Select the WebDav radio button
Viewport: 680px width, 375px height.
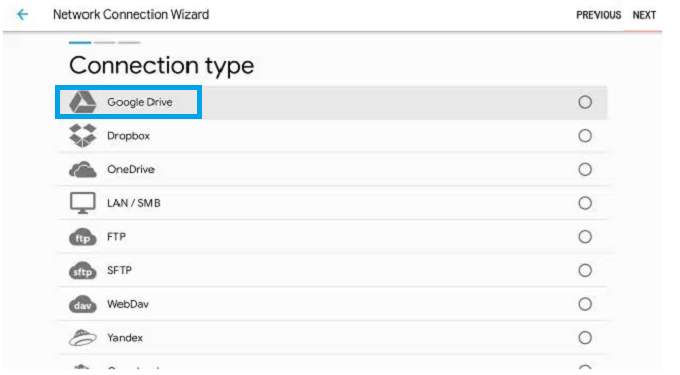pos(585,304)
